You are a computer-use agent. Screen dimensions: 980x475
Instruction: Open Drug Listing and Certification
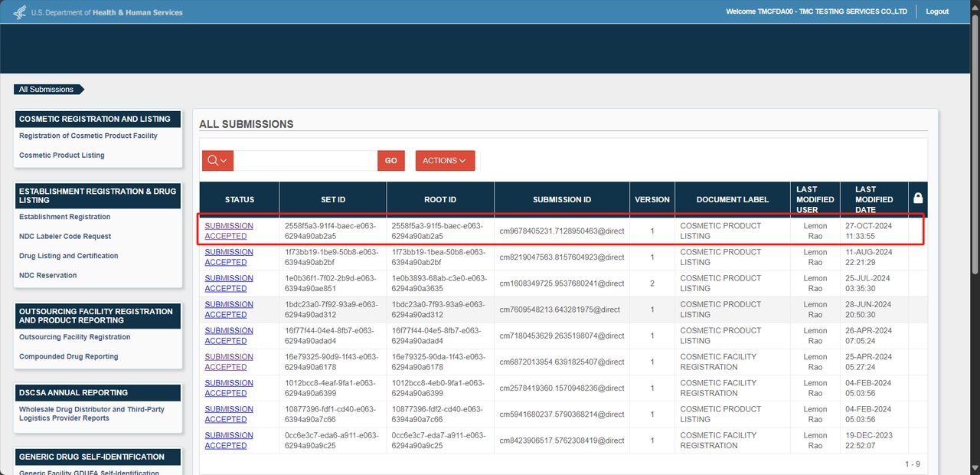tap(69, 256)
